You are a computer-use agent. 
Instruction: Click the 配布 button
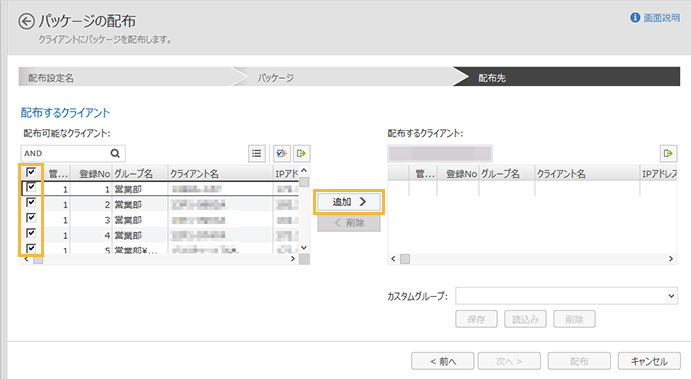point(579,361)
